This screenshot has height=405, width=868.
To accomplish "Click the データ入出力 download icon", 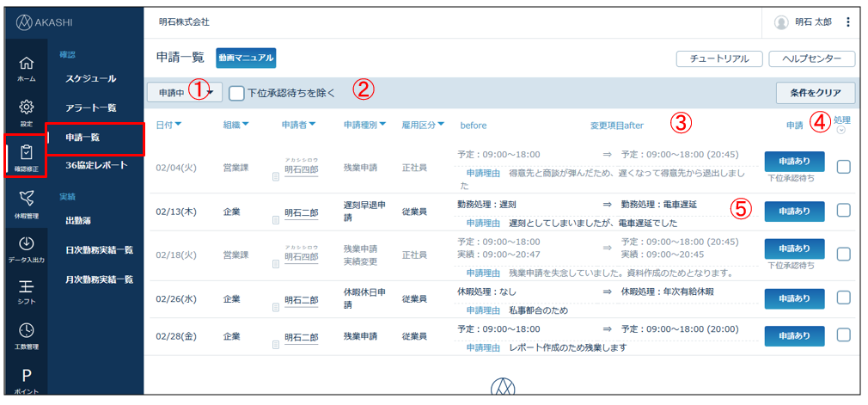I will click(27, 248).
